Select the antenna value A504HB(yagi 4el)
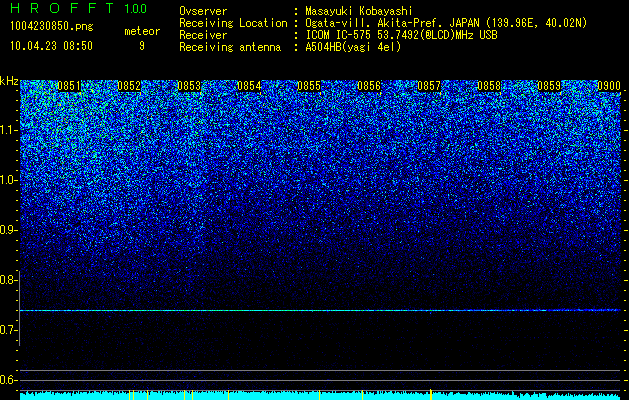 coord(353,47)
